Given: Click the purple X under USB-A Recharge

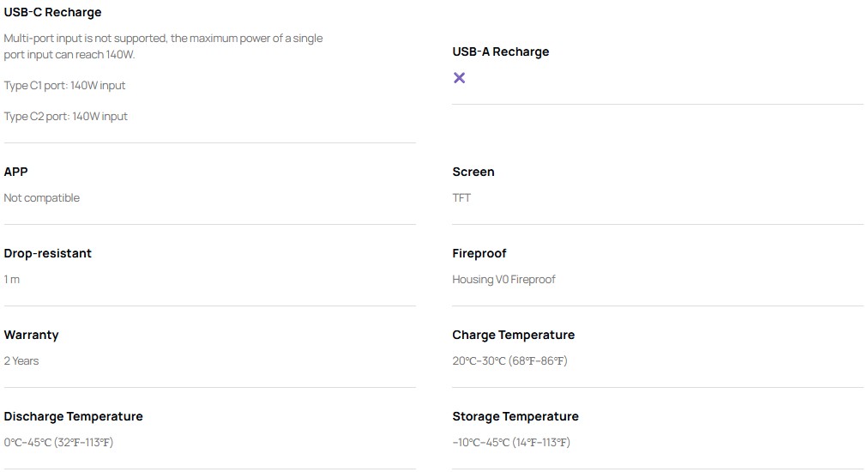Looking at the screenshot, I should coord(459,77).
